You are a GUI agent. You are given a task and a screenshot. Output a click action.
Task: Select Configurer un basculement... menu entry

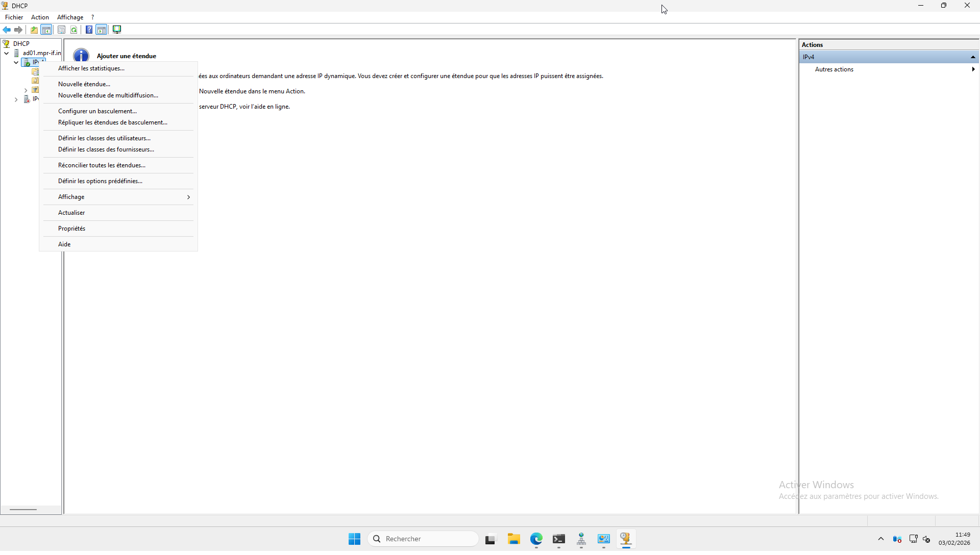(x=97, y=111)
